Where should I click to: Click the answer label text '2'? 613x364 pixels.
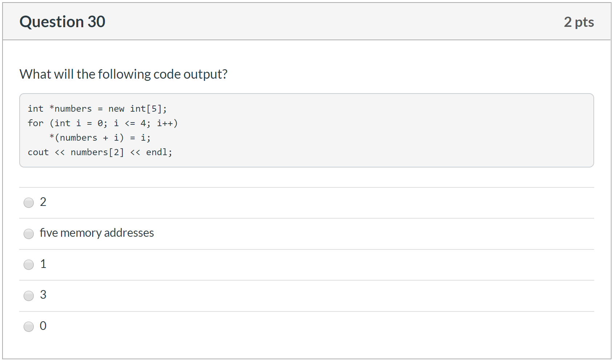(43, 202)
